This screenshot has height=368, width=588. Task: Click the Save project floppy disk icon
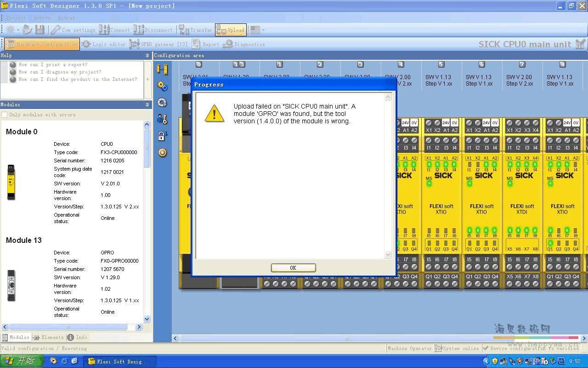point(40,30)
